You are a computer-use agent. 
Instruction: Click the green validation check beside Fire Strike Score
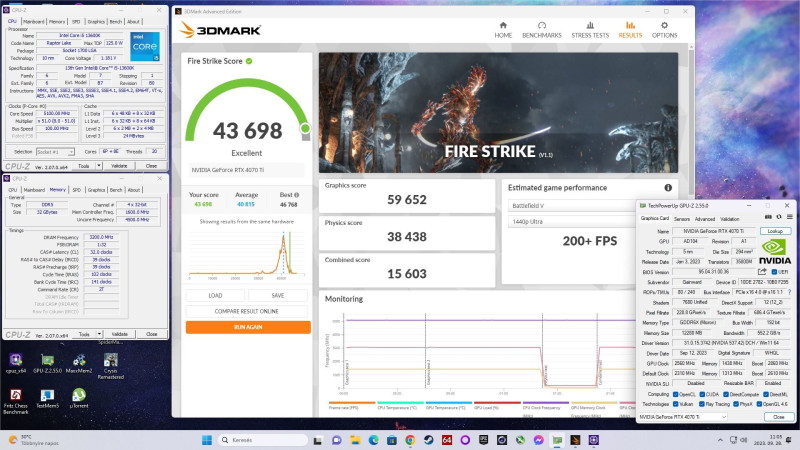[249, 61]
